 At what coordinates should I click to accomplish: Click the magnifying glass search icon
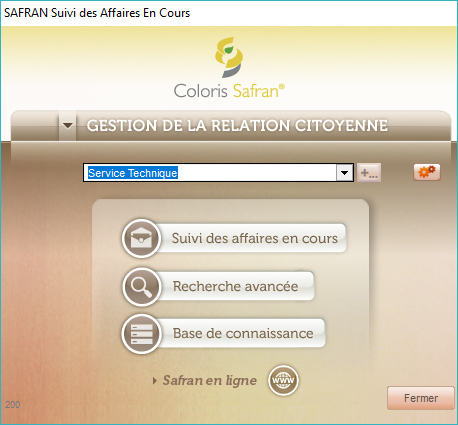tap(142, 287)
